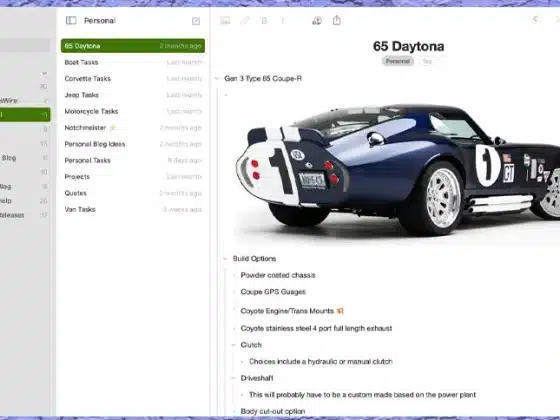Open the collaboration share icon
Image resolution: width=560 pixels, height=420 pixels.
(x=317, y=21)
